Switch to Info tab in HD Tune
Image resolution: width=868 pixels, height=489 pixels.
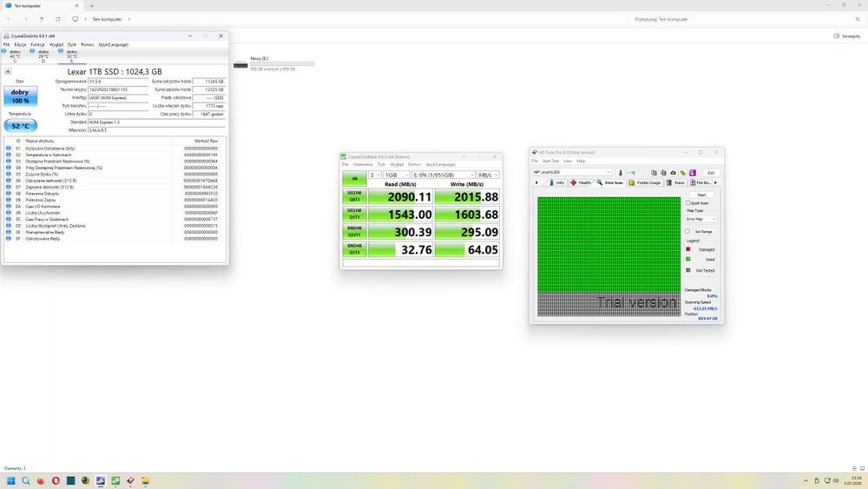(556, 182)
